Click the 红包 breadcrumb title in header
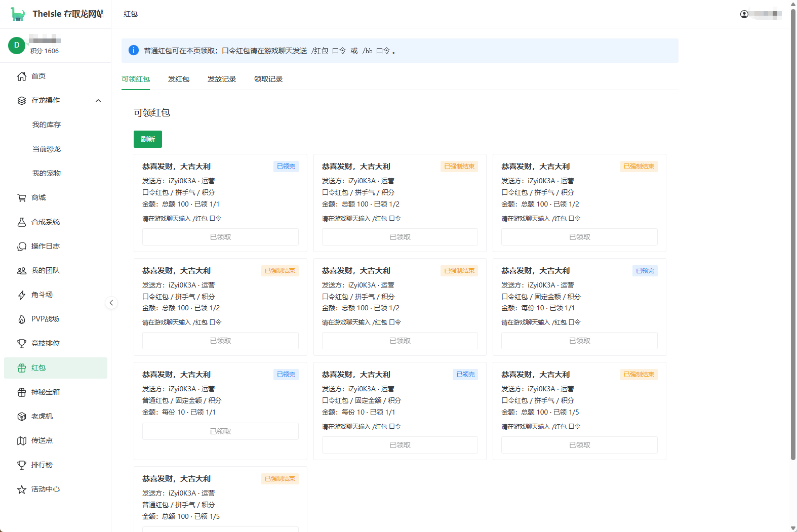The width and height of the screenshot is (797, 532). point(131,14)
